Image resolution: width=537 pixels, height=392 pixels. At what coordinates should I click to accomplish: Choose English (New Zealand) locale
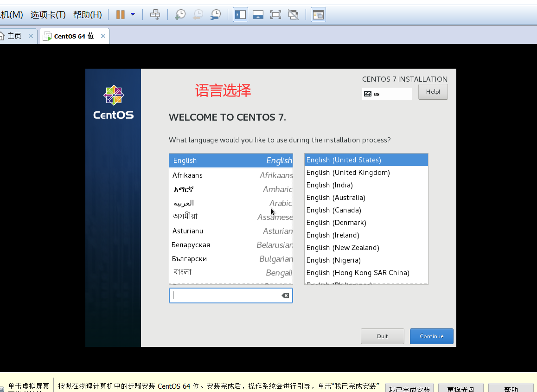tap(366, 248)
